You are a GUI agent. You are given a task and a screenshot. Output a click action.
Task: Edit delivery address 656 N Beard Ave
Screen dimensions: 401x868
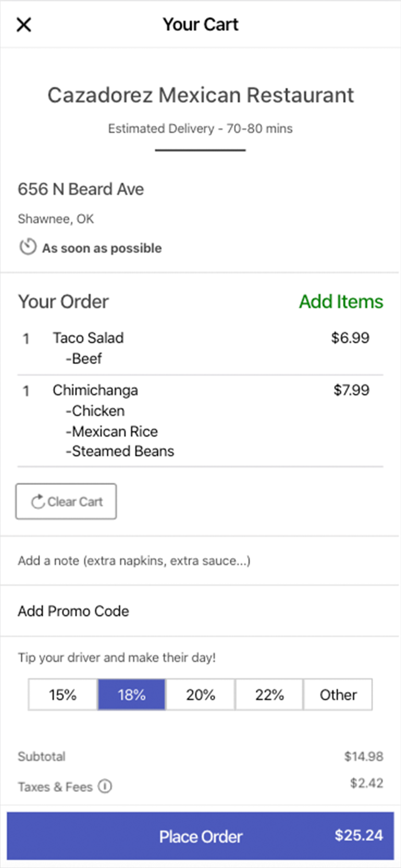(x=81, y=189)
